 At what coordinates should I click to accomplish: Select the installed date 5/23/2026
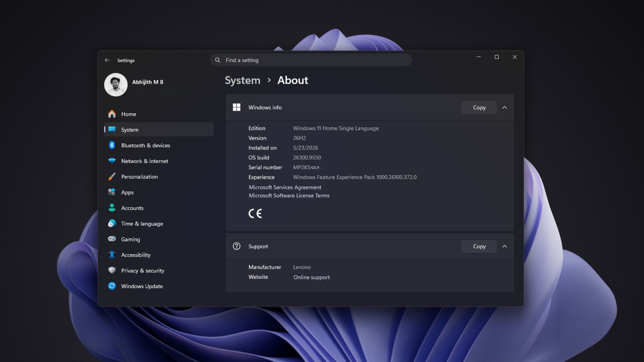(306, 148)
